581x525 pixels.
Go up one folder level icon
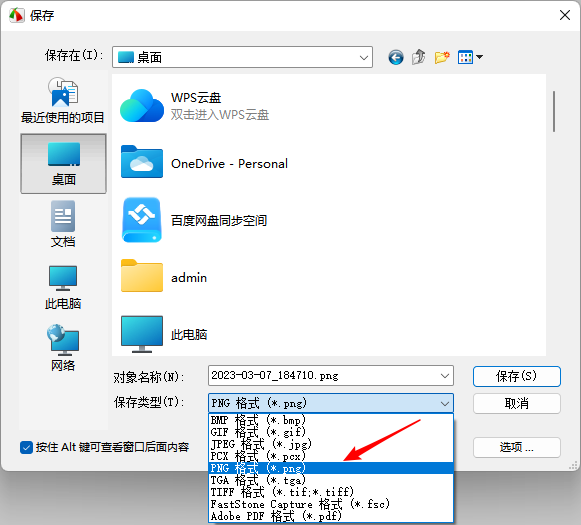419,57
